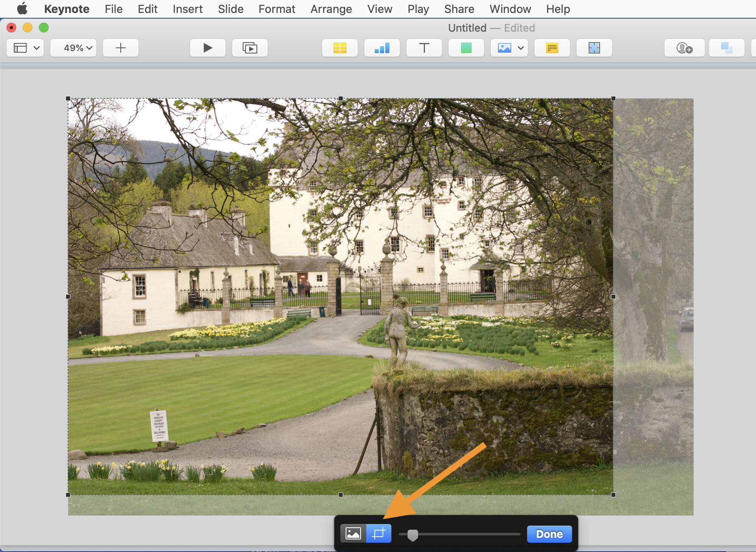Open the View options toolbar dropdown
The image size is (756, 552).
pos(26,48)
